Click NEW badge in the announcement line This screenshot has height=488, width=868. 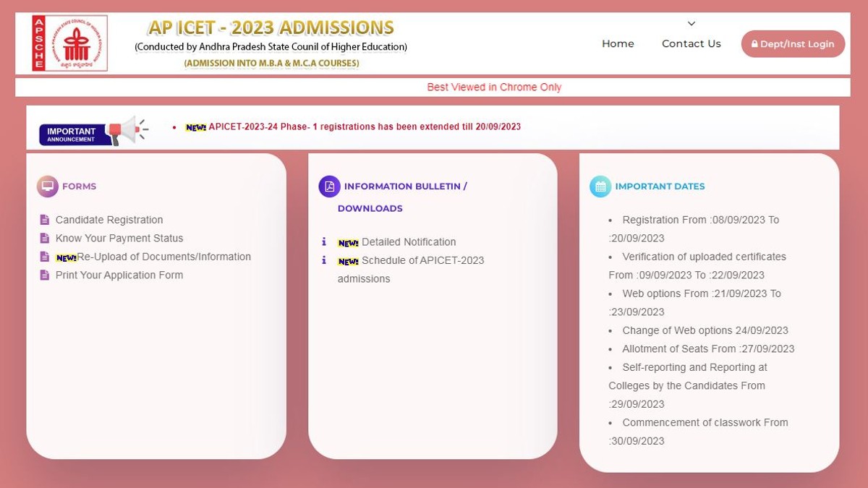[196, 127]
